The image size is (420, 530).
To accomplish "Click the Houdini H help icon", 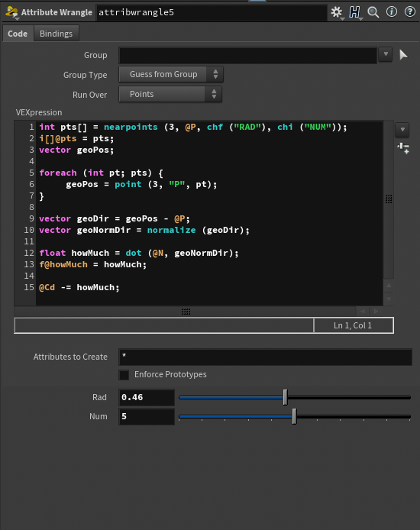I will pyautogui.click(x=354, y=12).
